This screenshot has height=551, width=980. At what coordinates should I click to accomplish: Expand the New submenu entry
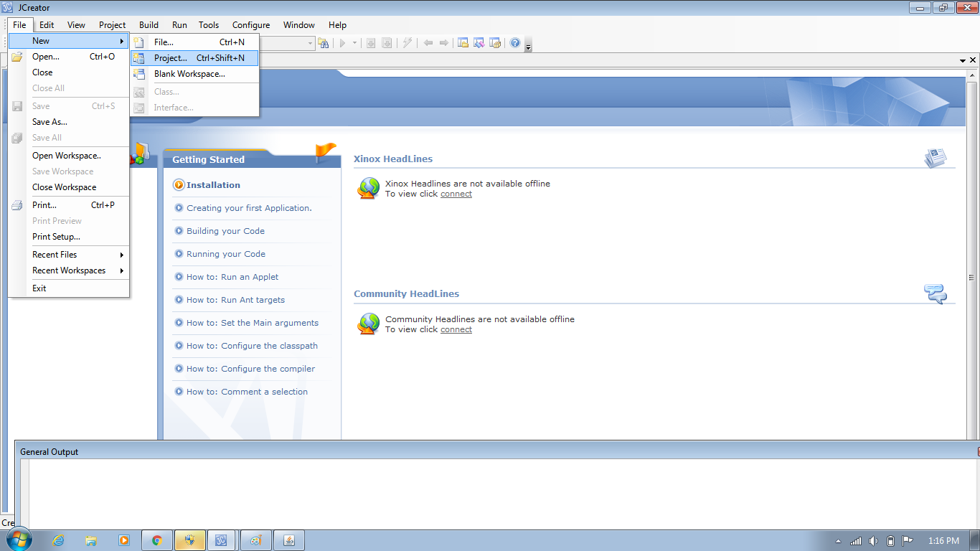(x=69, y=41)
